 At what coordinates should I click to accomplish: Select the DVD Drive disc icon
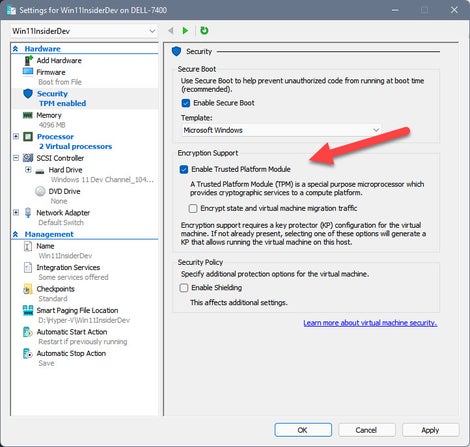click(40, 191)
